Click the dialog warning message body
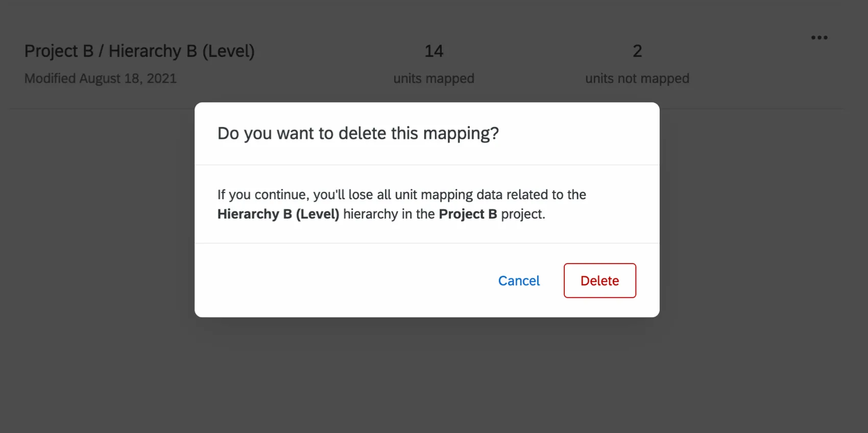This screenshot has width=868, height=433. [402, 204]
